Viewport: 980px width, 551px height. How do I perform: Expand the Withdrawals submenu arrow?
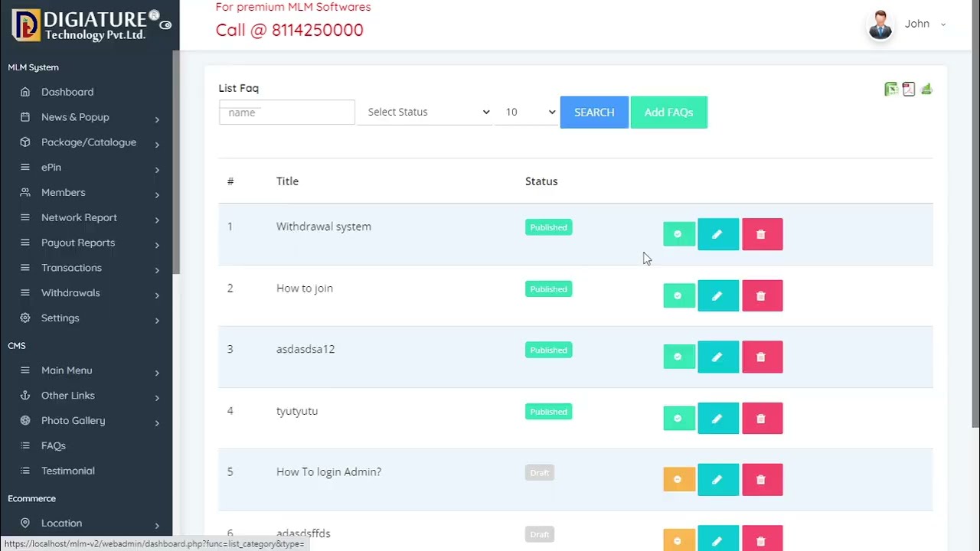pyautogui.click(x=157, y=295)
